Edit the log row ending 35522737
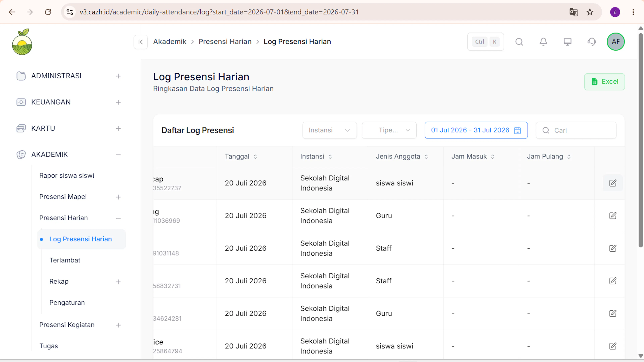Image resolution: width=644 pixels, height=362 pixels. click(613, 183)
